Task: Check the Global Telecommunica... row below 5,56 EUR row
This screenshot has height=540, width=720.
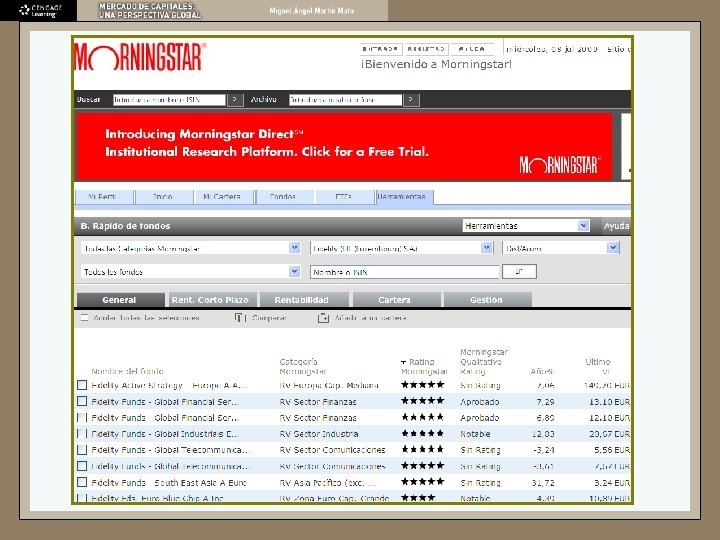Action: coord(82,466)
